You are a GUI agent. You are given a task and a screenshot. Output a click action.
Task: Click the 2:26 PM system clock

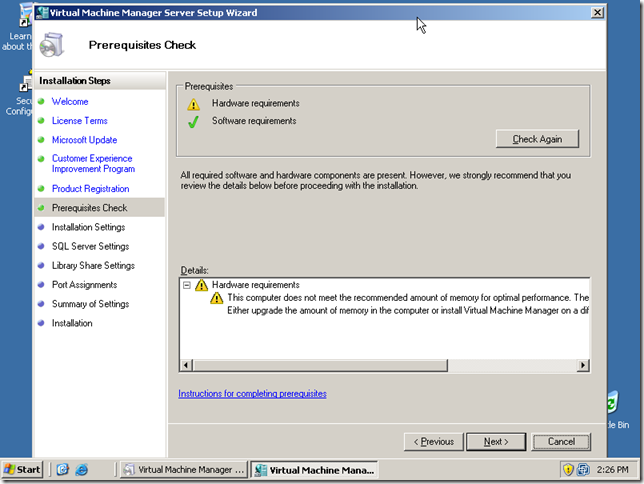(612, 470)
